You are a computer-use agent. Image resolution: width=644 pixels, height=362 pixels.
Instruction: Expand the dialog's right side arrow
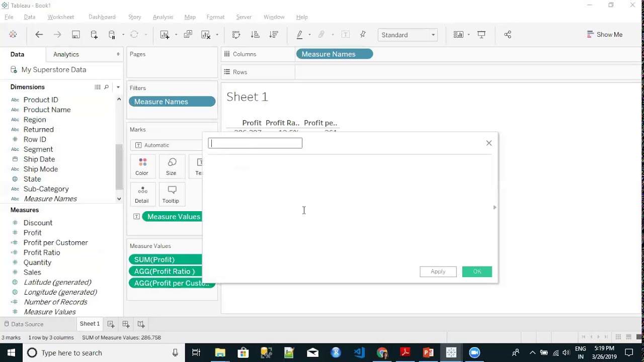tap(495, 207)
